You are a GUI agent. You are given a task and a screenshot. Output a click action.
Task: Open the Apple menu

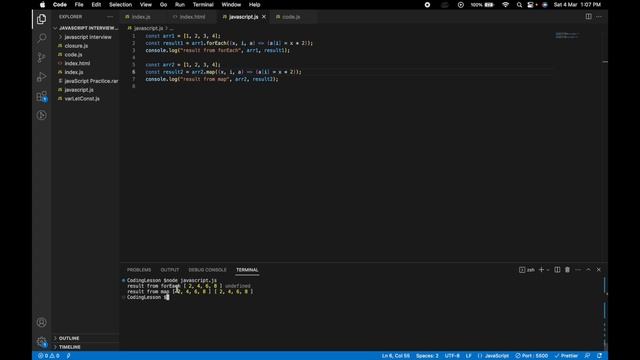(x=42, y=5)
